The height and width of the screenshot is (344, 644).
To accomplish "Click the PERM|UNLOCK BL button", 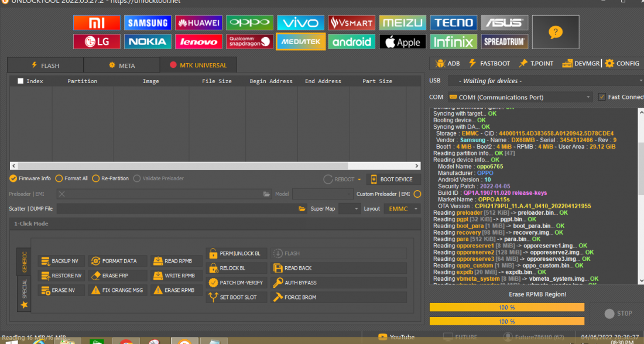I will (237, 253).
